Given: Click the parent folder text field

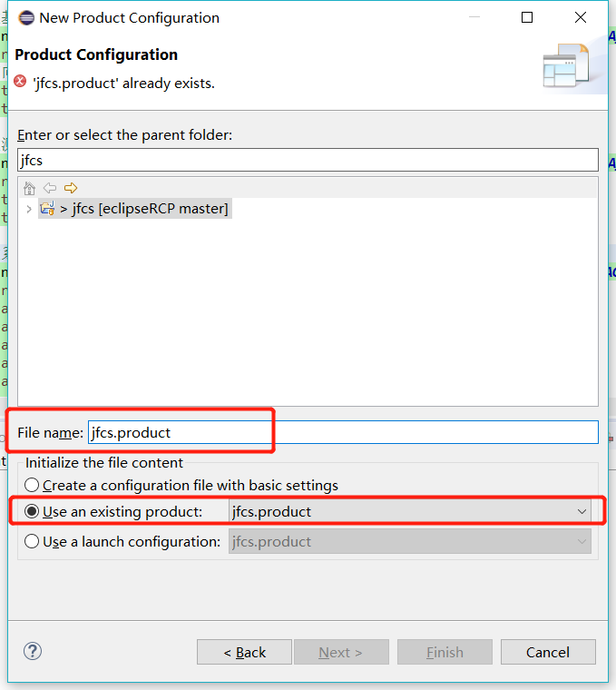Looking at the screenshot, I should pyautogui.click(x=308, y=160).
